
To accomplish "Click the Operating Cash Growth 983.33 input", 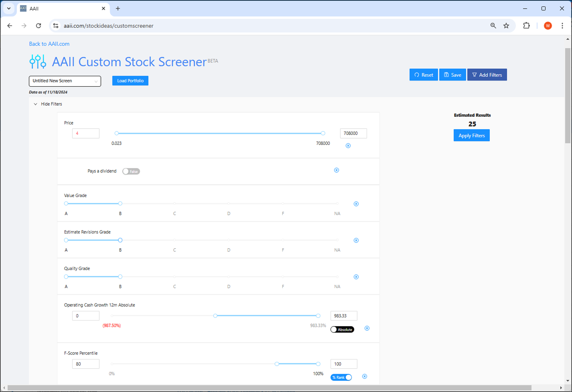I will point(344,316).
